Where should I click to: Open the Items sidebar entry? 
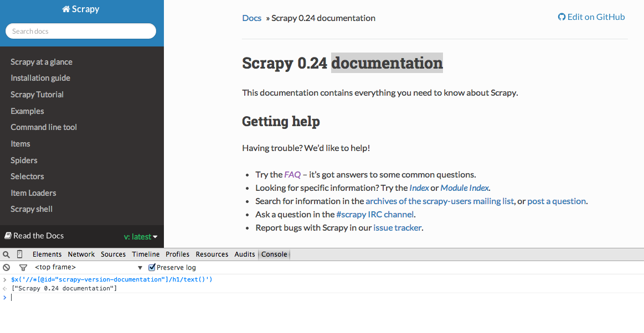pyautogui.click(x=20, y=143)
